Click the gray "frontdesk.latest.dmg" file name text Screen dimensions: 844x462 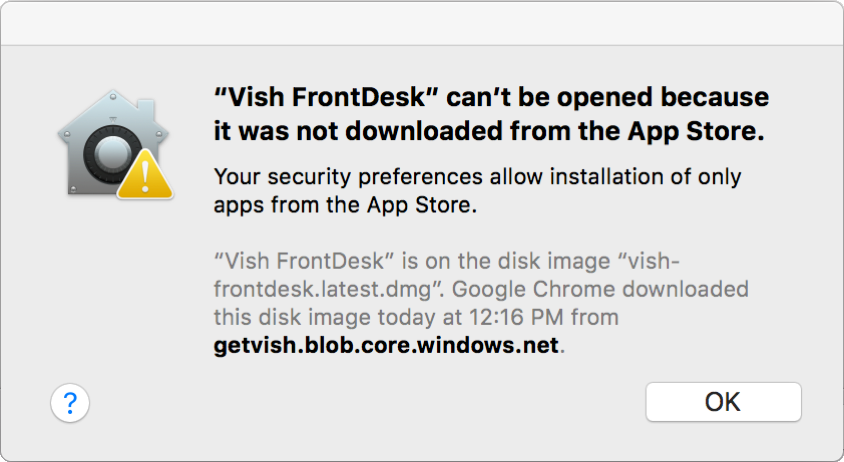pos(312,290)
